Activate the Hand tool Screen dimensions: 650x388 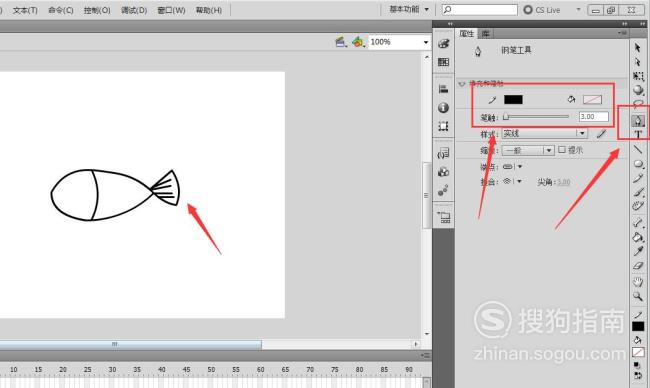point(638,282)
